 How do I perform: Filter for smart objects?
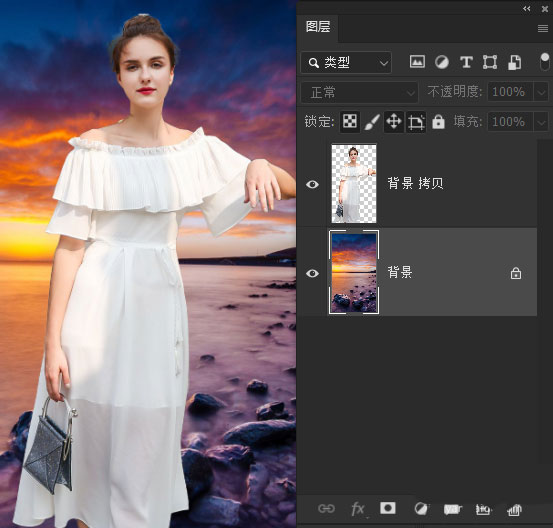tap(515, 62)
